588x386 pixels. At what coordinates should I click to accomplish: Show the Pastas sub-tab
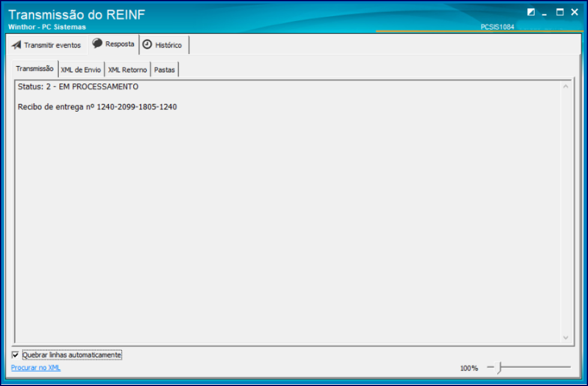(165, 70)
